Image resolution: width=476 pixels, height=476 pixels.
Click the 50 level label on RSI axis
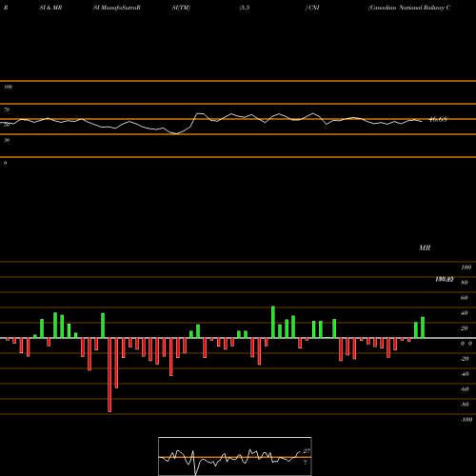(x=7, y=125)
